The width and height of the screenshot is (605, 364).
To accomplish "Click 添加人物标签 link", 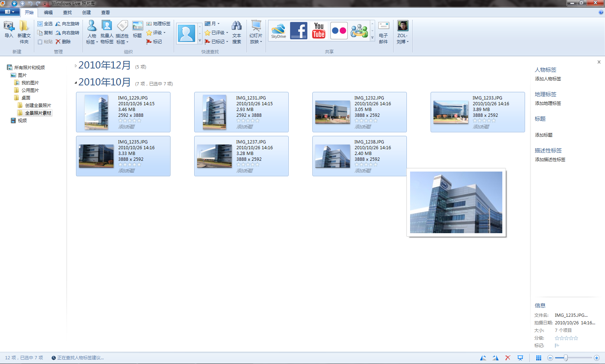I will (x=548, y=79).
